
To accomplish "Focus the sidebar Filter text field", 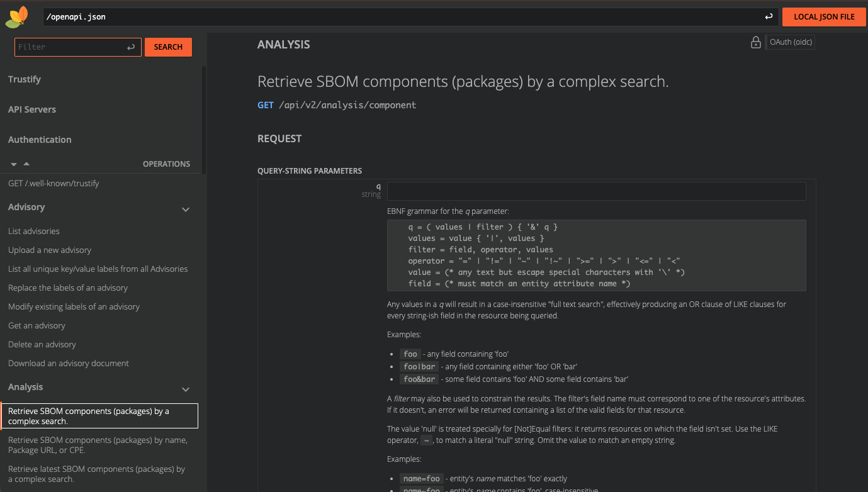I will click(x=69, y=47).
